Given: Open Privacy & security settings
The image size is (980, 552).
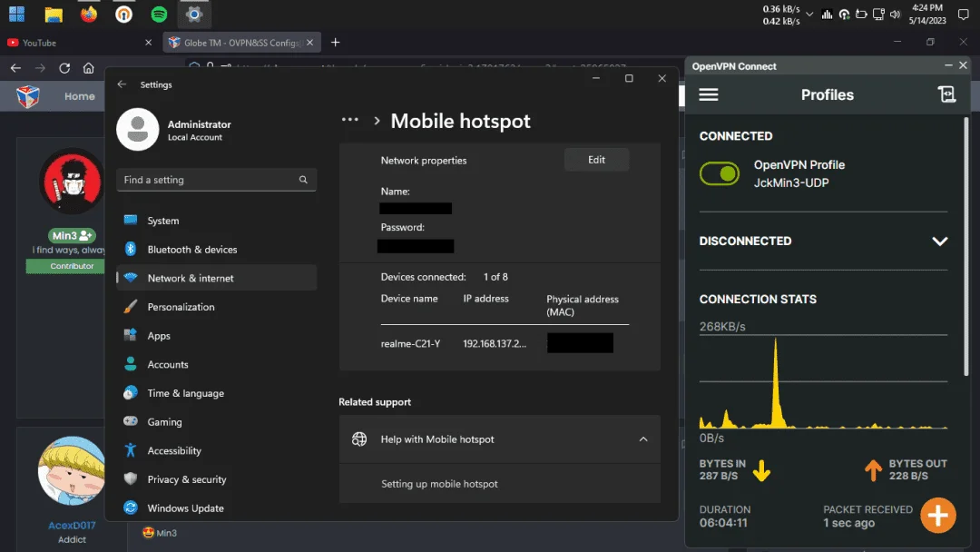Looking at the screenshot, I should coord(216,479).
